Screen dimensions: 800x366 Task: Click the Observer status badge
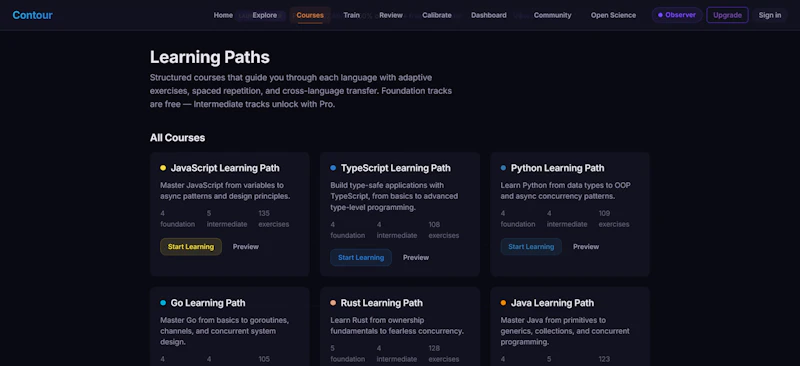(x=677, y=15)
